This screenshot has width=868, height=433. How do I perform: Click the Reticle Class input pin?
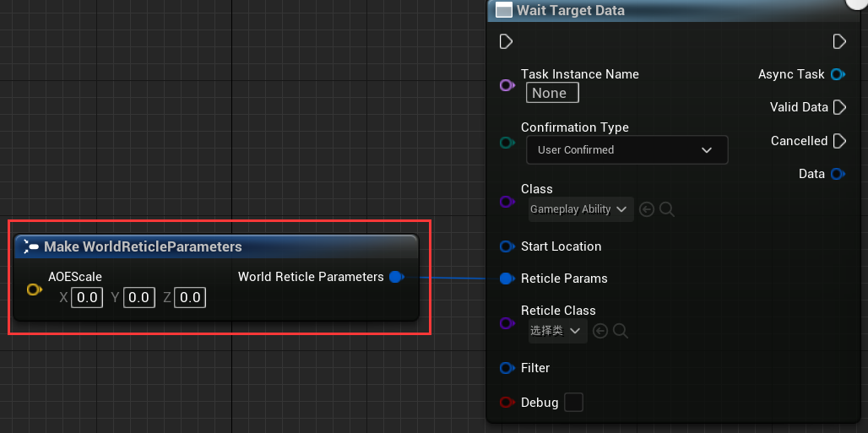pos(507,322)
